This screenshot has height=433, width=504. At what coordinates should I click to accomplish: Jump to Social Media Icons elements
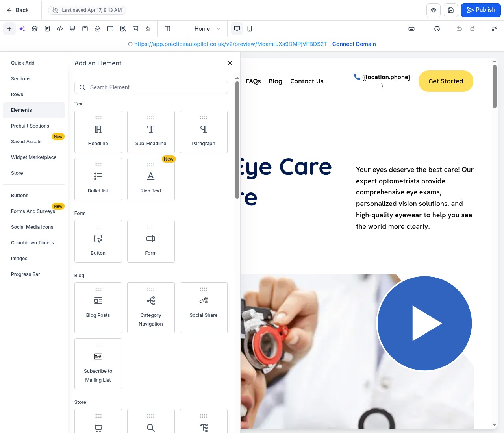(34, 227)
